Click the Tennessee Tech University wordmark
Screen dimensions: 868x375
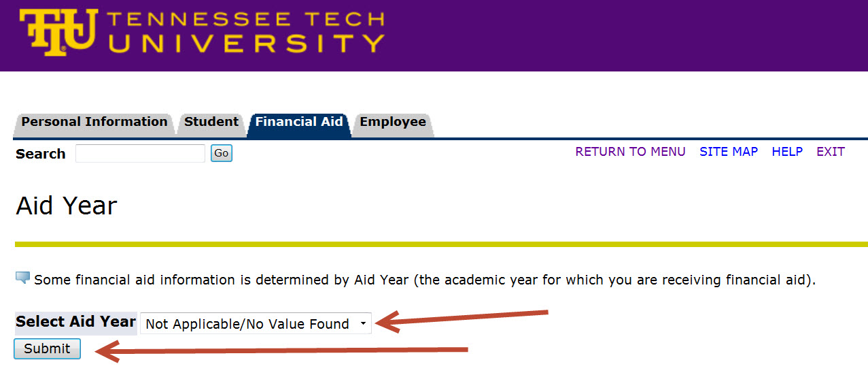click(246, 32)
